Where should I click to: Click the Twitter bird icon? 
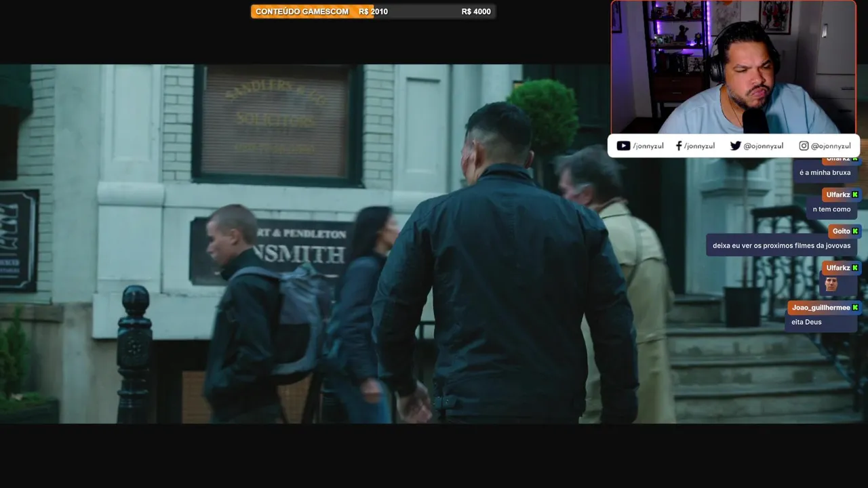(735, 146)
